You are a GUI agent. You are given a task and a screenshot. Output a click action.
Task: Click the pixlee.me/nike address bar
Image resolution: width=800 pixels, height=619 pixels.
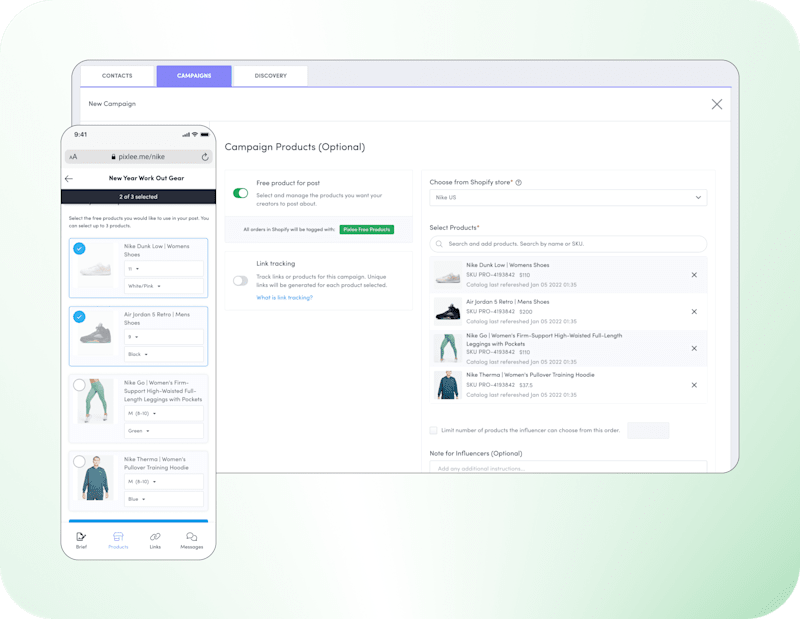tap(138, 157)
